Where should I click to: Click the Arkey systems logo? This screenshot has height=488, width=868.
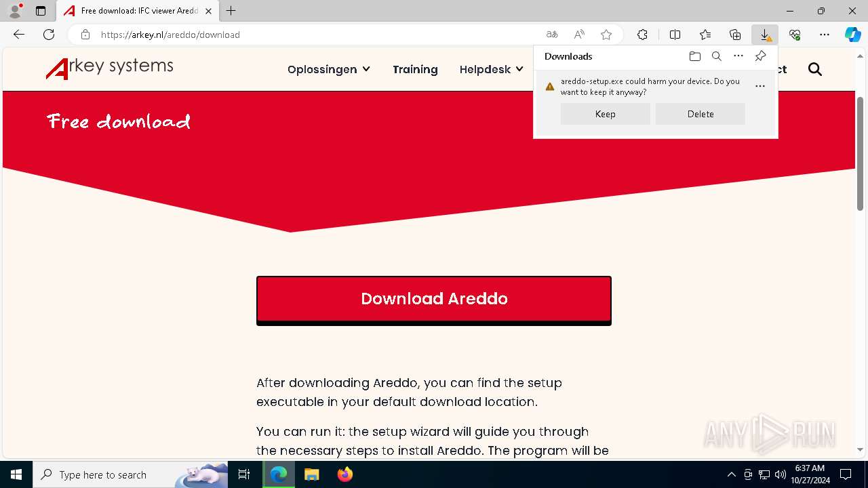coord(110,68)
